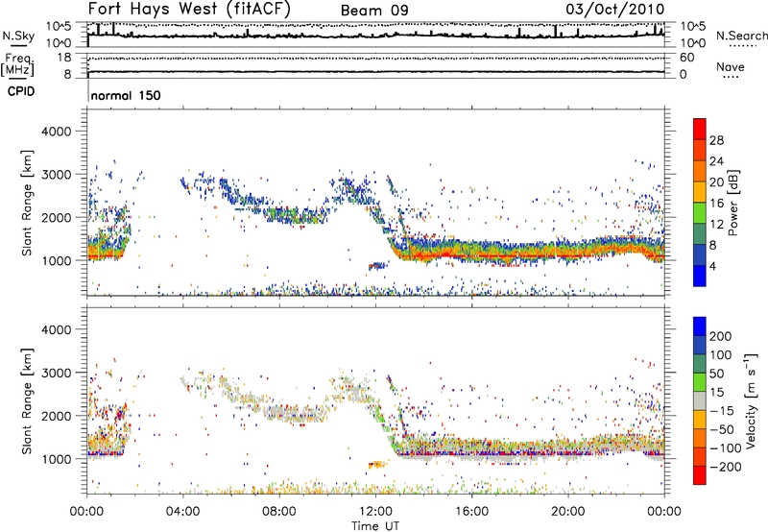Click the 'normal 150' CPID text
The width and height of the screenshot is (768, 532).
126,95
